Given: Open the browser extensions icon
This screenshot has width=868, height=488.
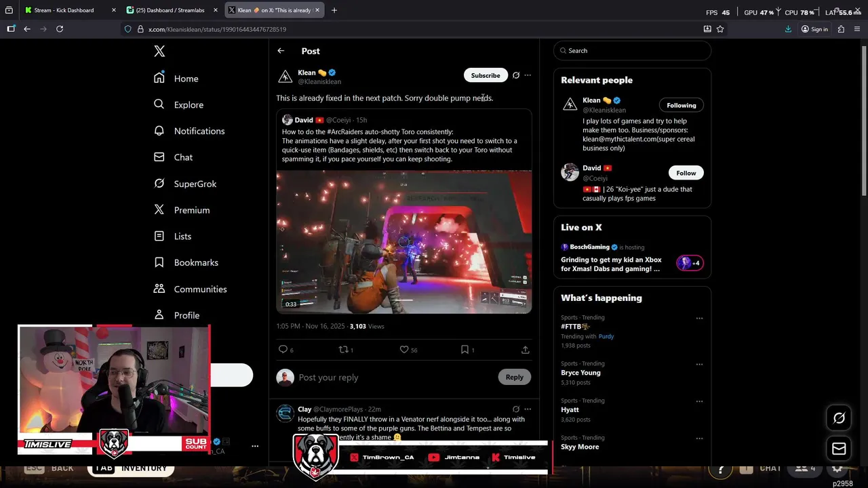Looking at the screenshot, I should 841,29.
